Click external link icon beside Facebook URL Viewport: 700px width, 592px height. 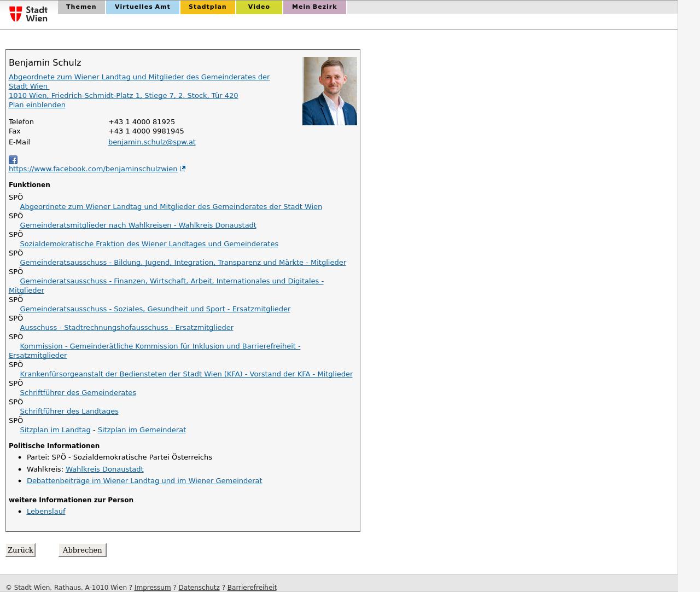183,169
